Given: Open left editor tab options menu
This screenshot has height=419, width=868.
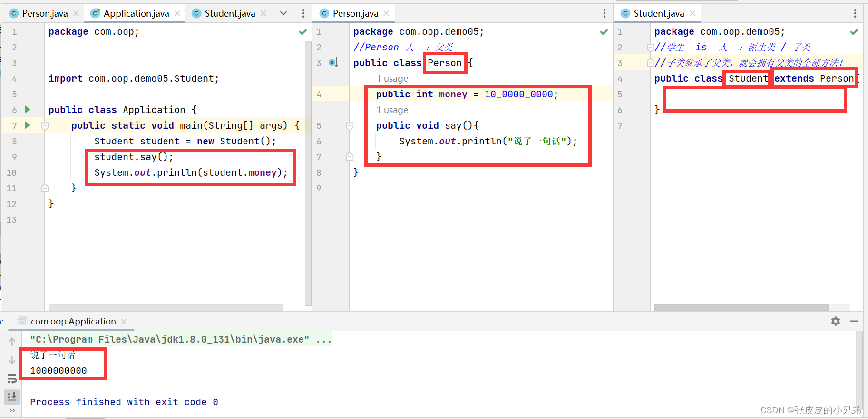Looking at the screenshot, I should pos(303,13).
